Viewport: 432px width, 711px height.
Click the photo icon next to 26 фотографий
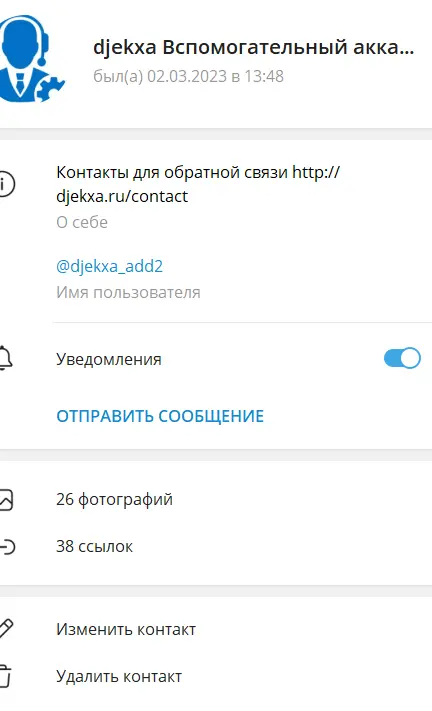[6, 500]
